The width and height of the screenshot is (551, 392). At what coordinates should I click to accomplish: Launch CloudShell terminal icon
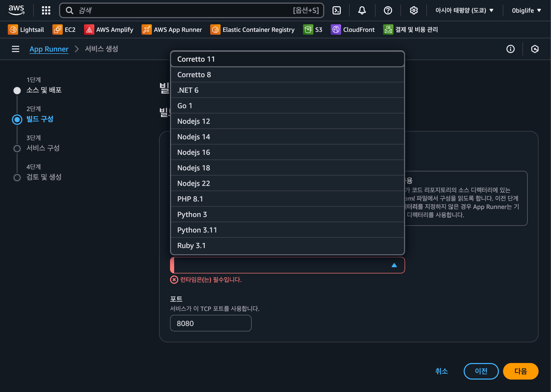[337, 10]
